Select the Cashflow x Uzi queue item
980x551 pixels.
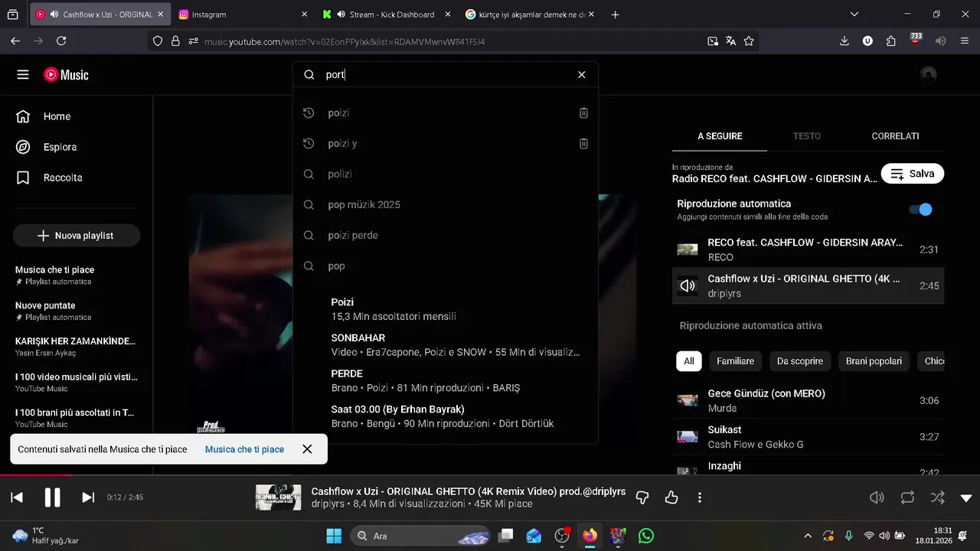coord(808,285)
